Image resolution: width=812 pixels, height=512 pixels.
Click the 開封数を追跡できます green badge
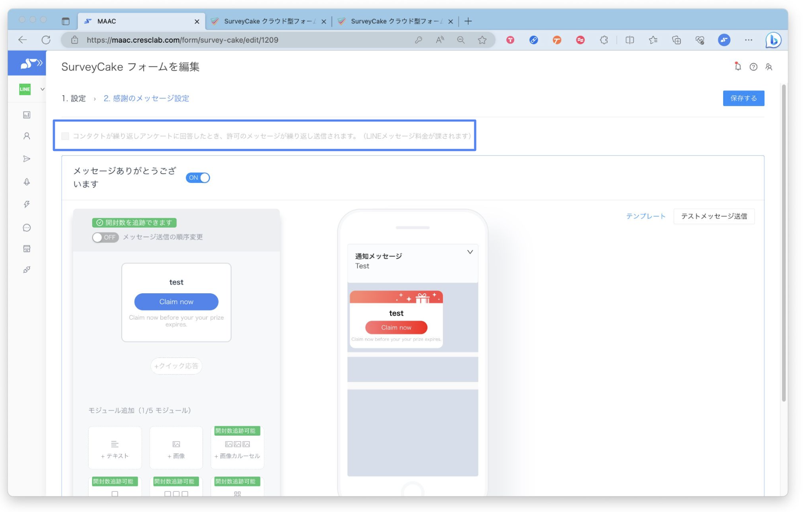(134, 223)
